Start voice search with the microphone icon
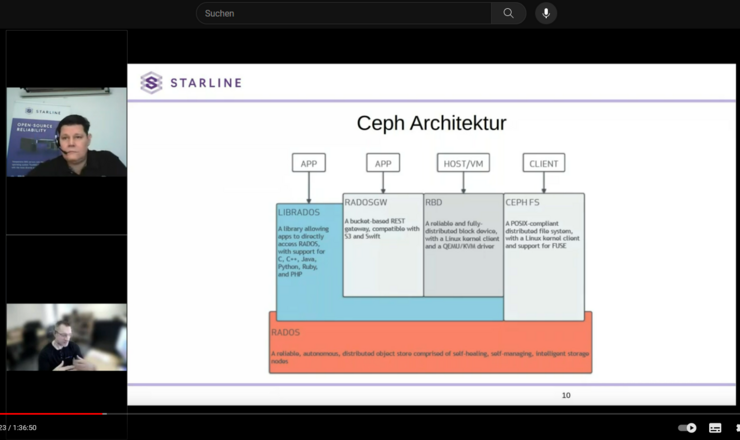 [x=546, y=13]
